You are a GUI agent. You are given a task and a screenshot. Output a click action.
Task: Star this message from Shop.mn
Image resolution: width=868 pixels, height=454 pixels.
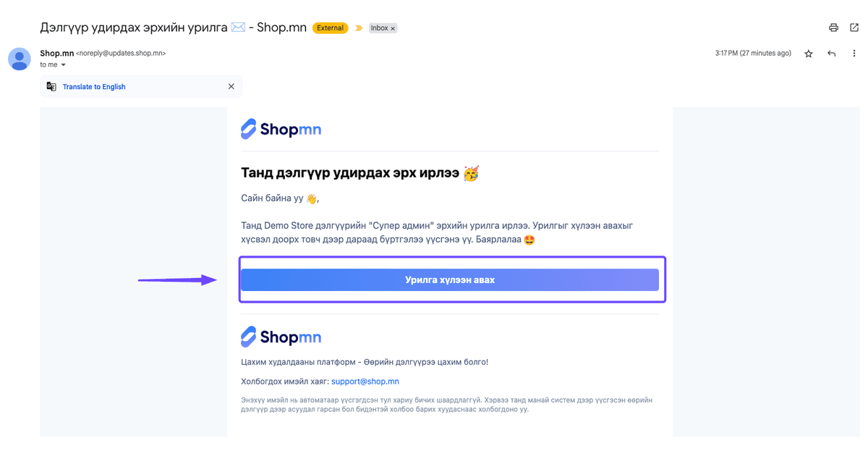(809, 54)
